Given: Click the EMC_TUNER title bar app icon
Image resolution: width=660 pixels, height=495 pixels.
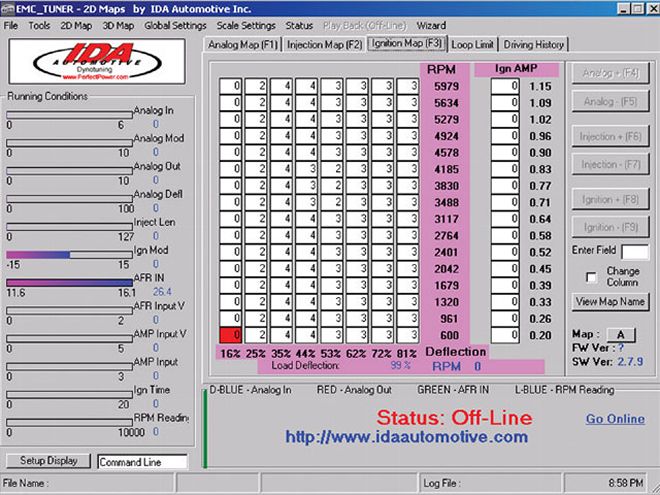Looking at the screenshot, I should pyautogui.click(x=7, y=8).
